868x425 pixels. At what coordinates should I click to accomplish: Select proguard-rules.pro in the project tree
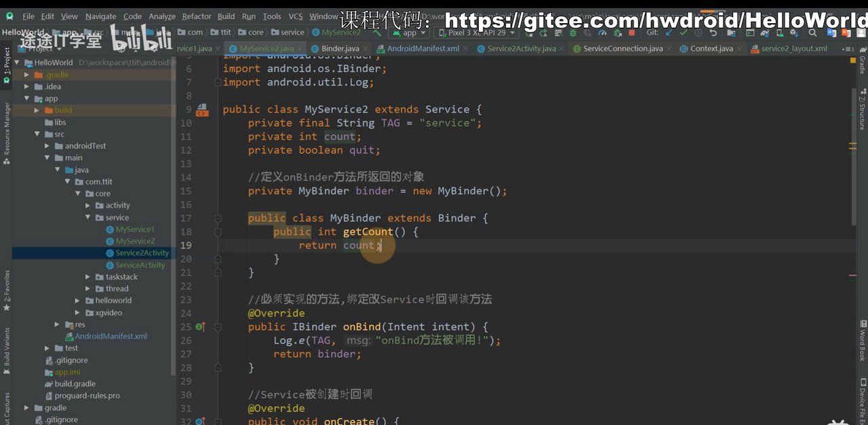(x=87, y=396)
